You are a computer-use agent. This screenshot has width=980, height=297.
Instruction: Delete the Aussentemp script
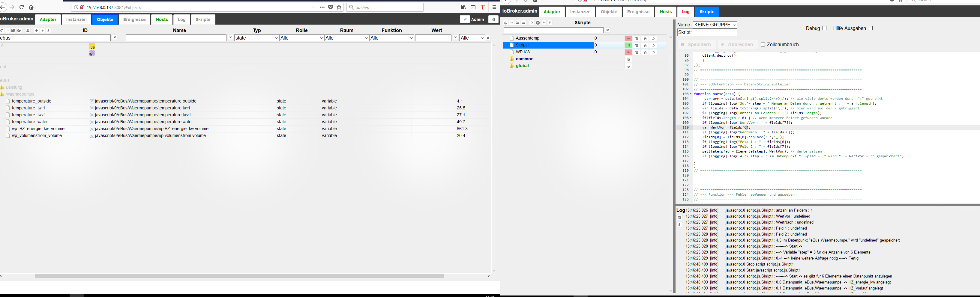point(637,38)
